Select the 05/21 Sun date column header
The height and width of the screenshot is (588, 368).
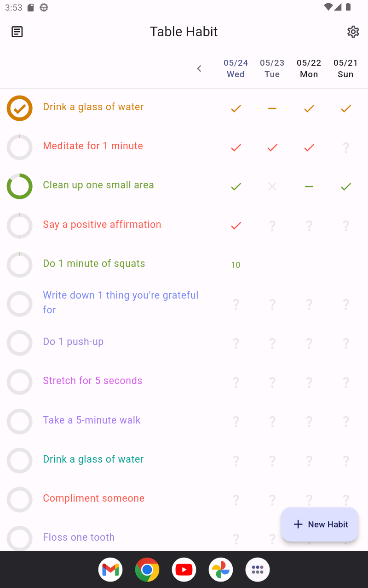[346, 68]
